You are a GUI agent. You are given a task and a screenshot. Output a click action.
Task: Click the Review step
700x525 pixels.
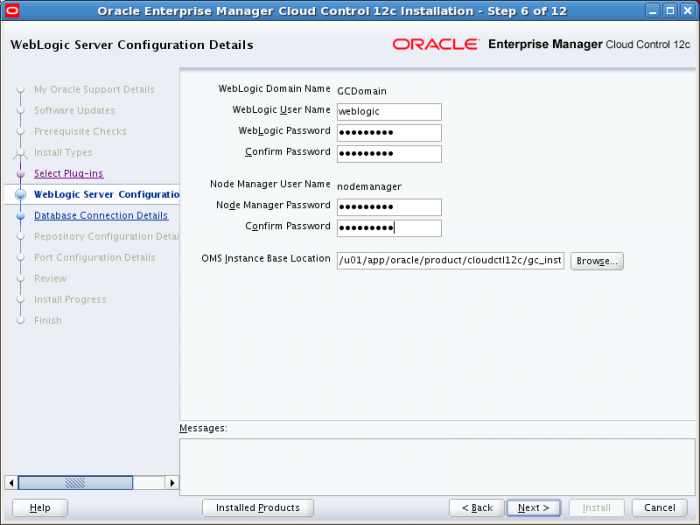[50, 279]
